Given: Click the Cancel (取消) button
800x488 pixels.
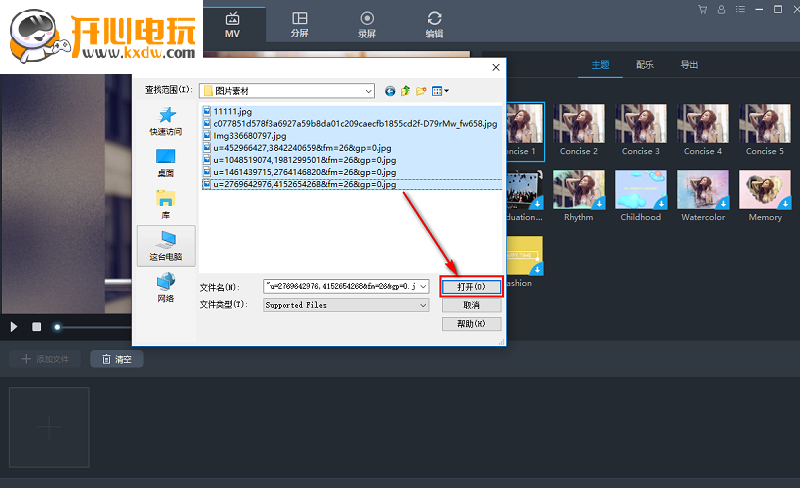Looking at the screenshot, I should coord(471,305).
